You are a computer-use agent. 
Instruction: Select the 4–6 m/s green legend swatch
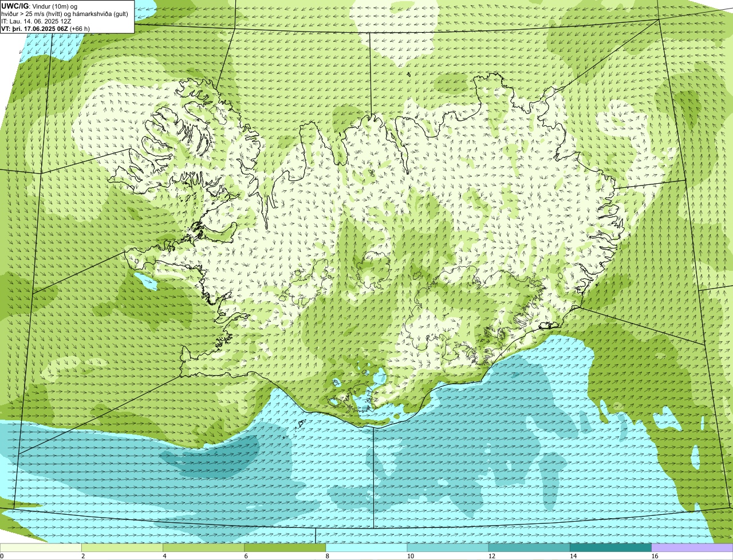click(203, 547)
